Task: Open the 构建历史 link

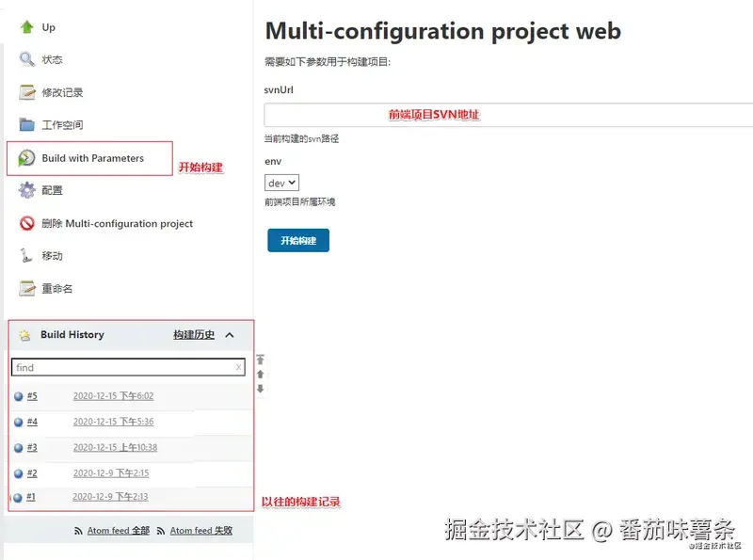Action: coord(194,335)
